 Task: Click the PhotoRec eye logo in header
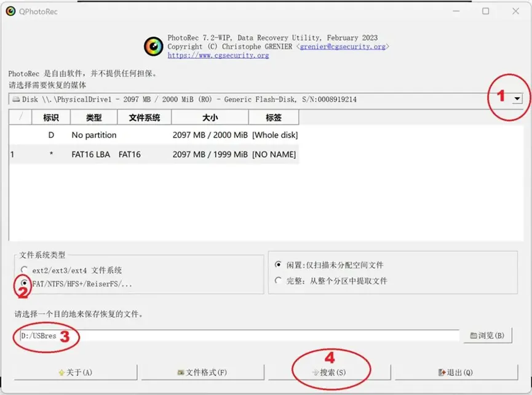(x=153, y=47)
